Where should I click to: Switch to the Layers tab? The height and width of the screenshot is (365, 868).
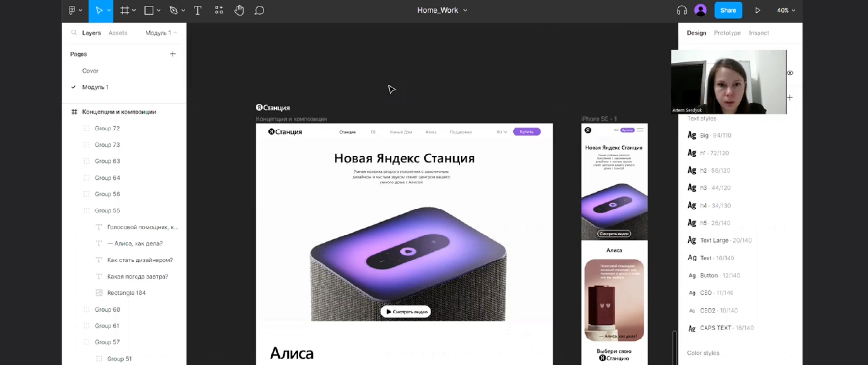[x=91, y=33]
